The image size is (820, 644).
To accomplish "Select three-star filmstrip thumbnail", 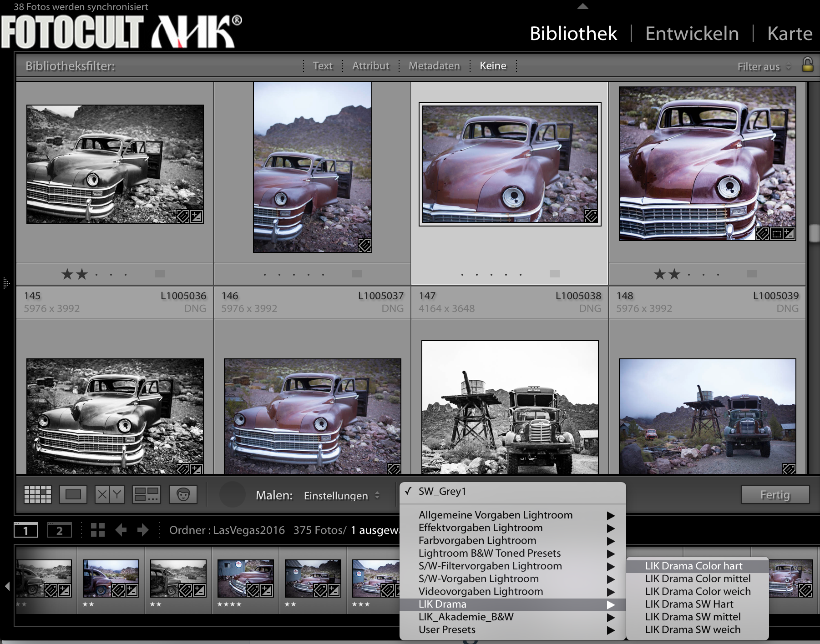I will [x=375, y=579].
